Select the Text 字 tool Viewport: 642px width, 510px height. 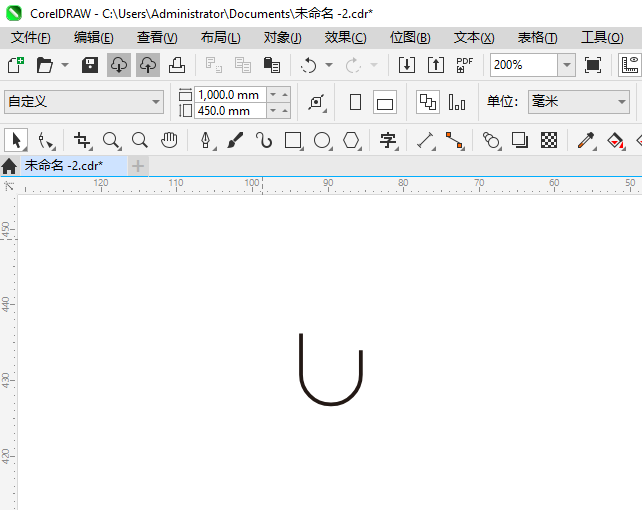pos(388,140)
